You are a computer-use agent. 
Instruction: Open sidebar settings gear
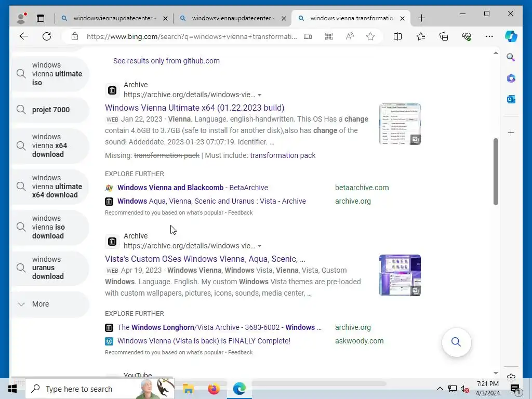click(x=511, y=376)
